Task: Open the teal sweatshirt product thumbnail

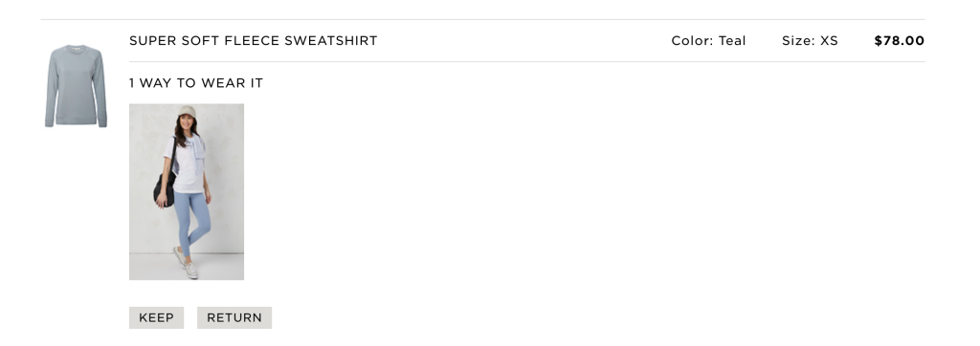Action: (76, 86)
